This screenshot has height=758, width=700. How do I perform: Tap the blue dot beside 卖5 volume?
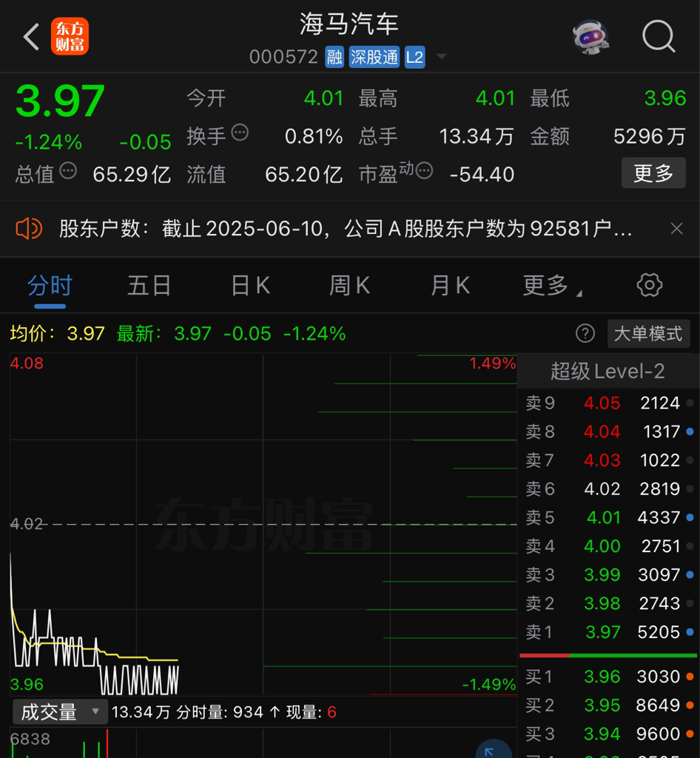690,517
